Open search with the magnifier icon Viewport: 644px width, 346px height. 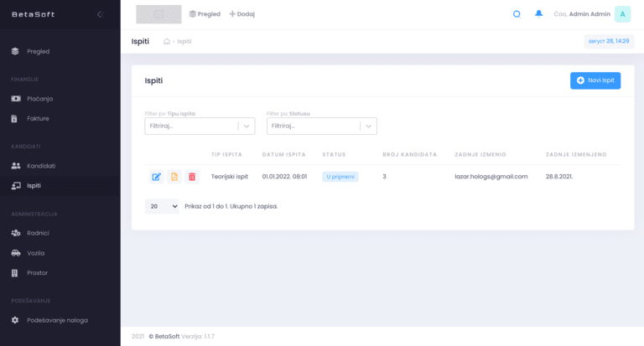[x=517, y=14]
